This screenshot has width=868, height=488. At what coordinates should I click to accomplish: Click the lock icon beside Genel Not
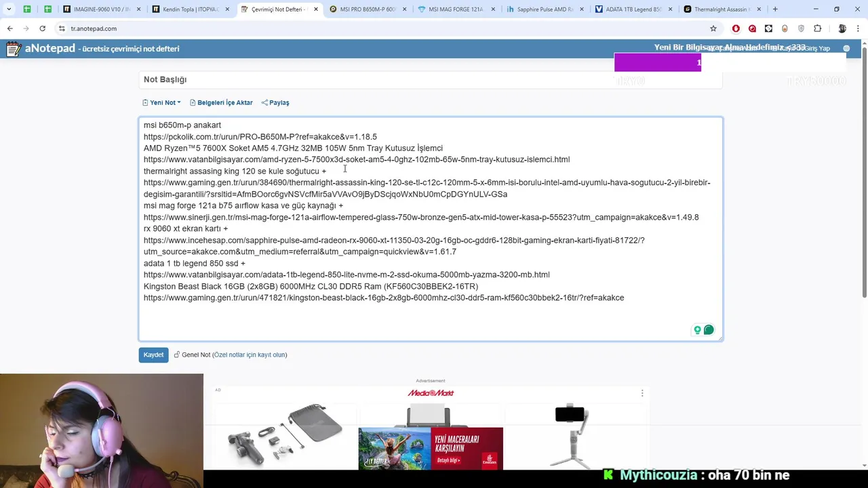tap(176, 354)
